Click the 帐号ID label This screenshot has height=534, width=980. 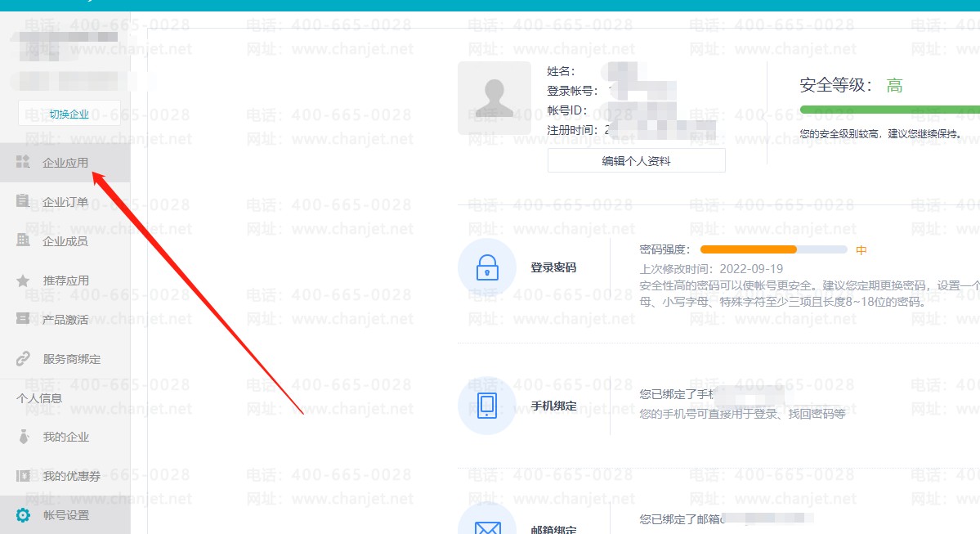567,110
